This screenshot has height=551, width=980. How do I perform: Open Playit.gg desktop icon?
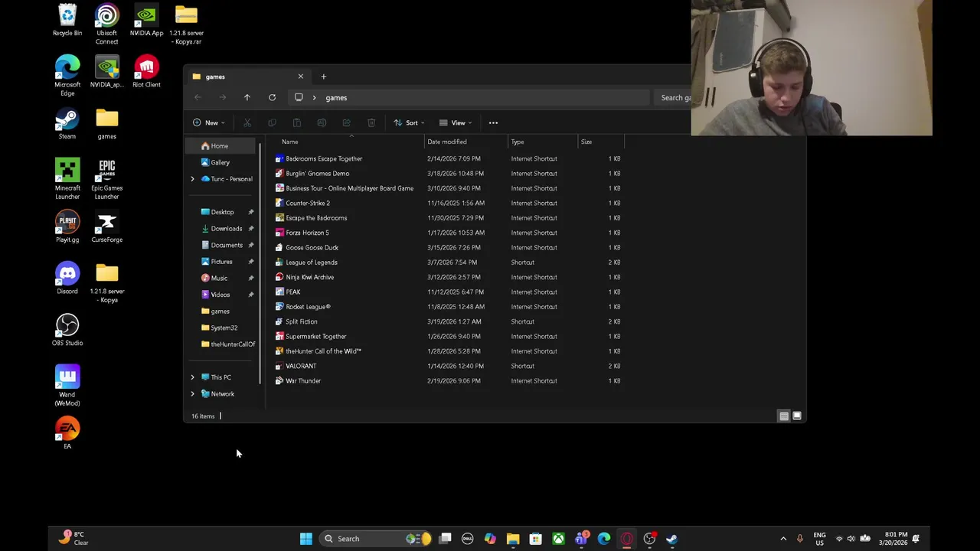coord(67,227)
